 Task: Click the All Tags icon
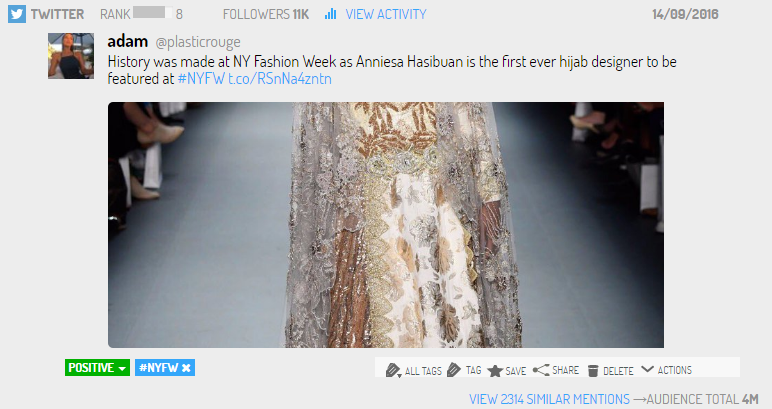click(393, 370)
